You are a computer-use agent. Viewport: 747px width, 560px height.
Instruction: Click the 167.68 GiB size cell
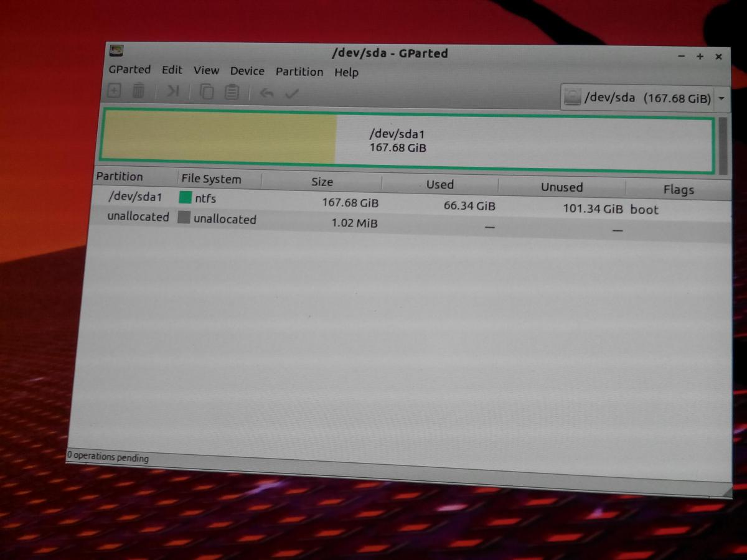(x=350, y=203)
